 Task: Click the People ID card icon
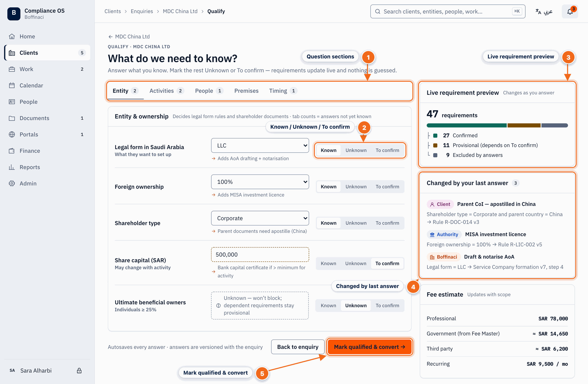tap(12, 101)
